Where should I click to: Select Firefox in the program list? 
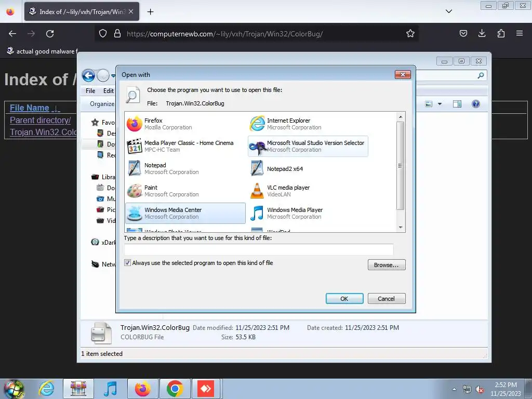185,124
